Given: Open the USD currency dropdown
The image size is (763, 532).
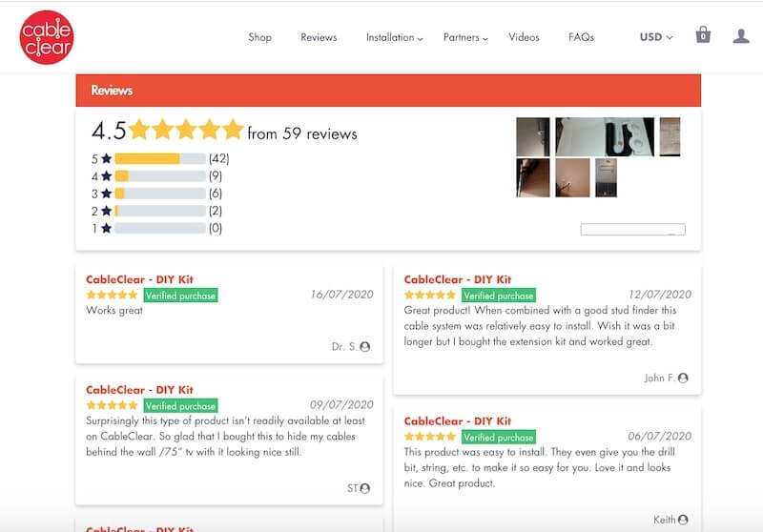Looking at the screenshot, I should pos(656,37).
